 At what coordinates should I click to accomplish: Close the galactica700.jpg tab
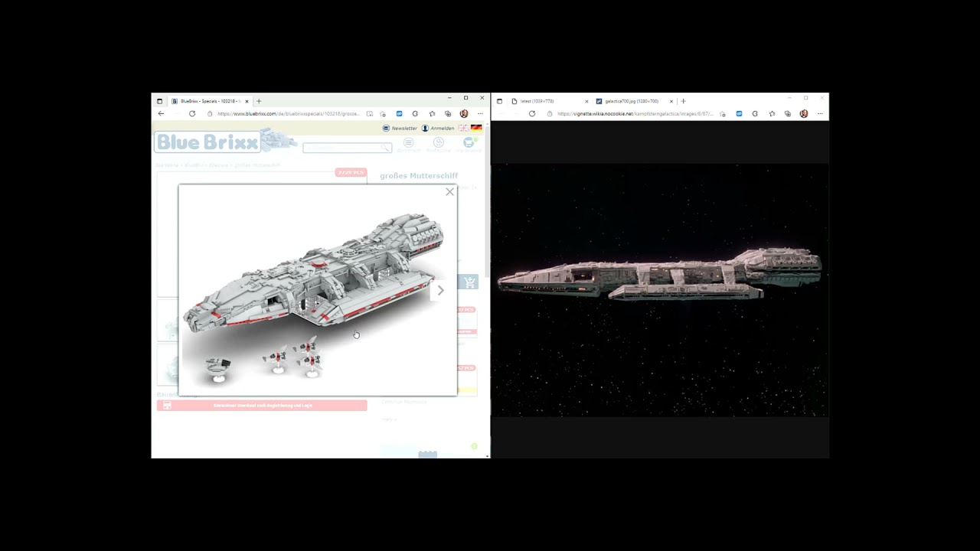(x=671, y=101)
